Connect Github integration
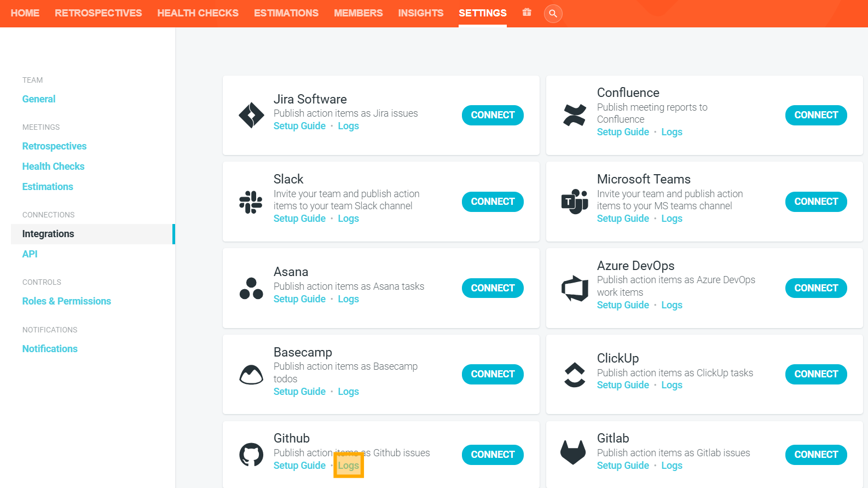868x488 pixels. click(493, 455)
